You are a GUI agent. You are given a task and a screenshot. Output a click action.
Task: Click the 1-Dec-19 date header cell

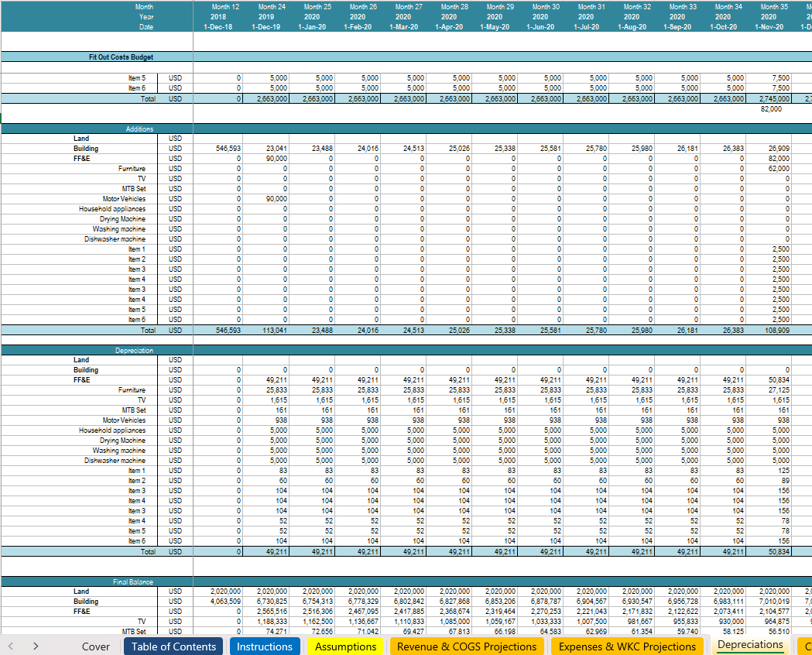(x=266, y=27)
